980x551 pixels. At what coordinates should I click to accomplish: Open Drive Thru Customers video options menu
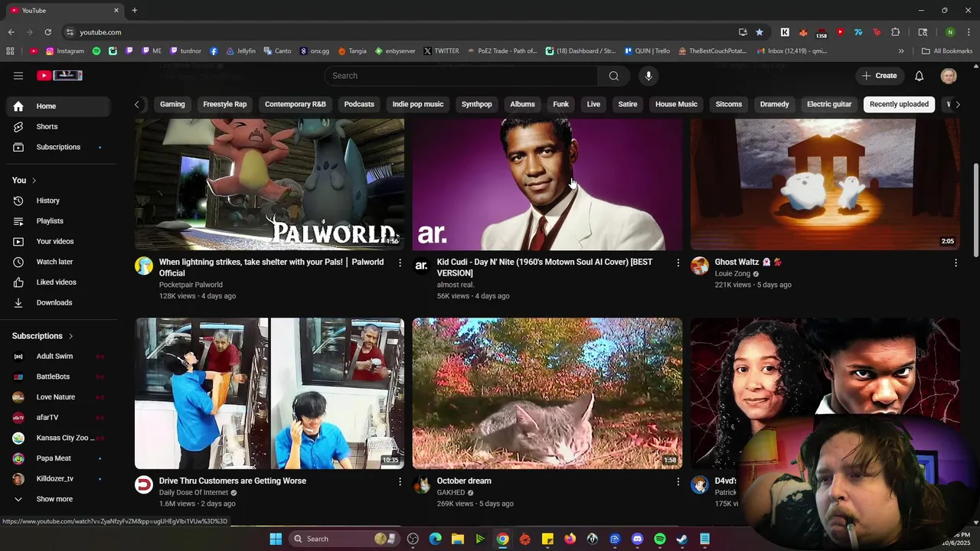tap(400, 481)
